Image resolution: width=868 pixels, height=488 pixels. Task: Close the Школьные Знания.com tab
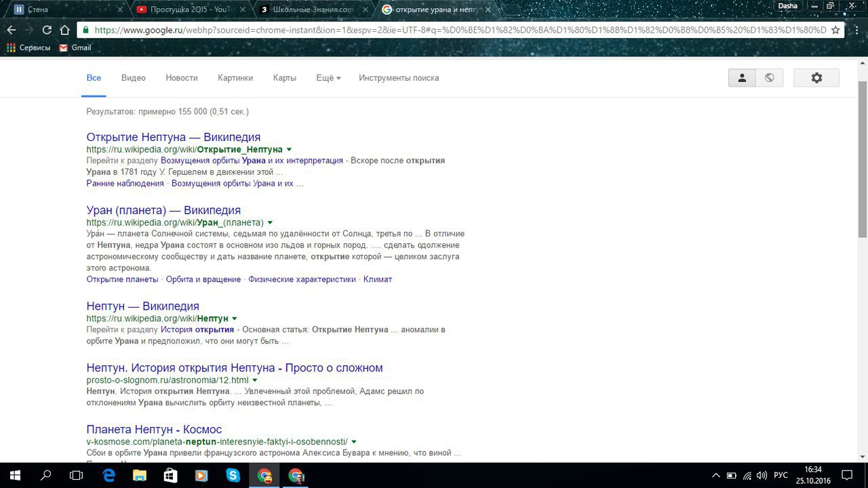pos(366,9)
